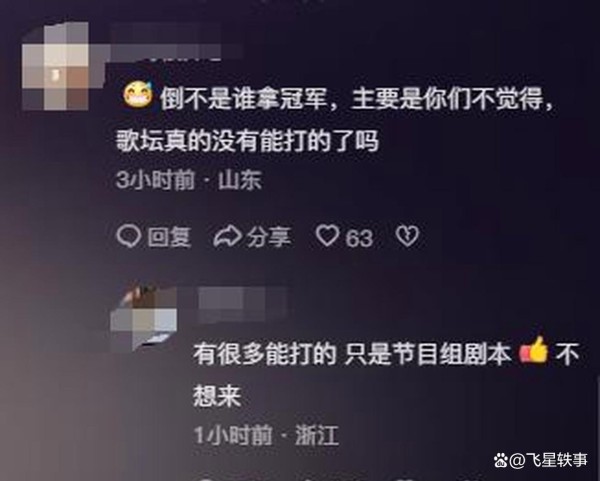Select the reply text 有很多能打的

264,354
